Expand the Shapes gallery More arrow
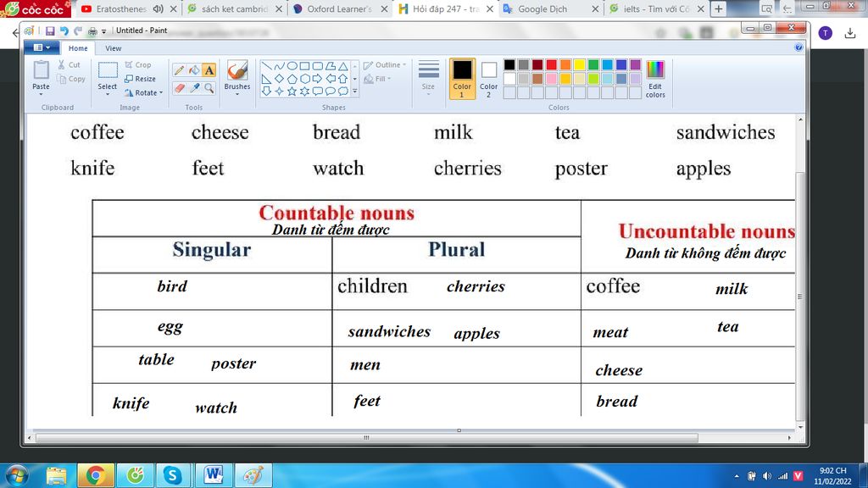The width and height of the screenshot is (868, 488). coord(355,91)
